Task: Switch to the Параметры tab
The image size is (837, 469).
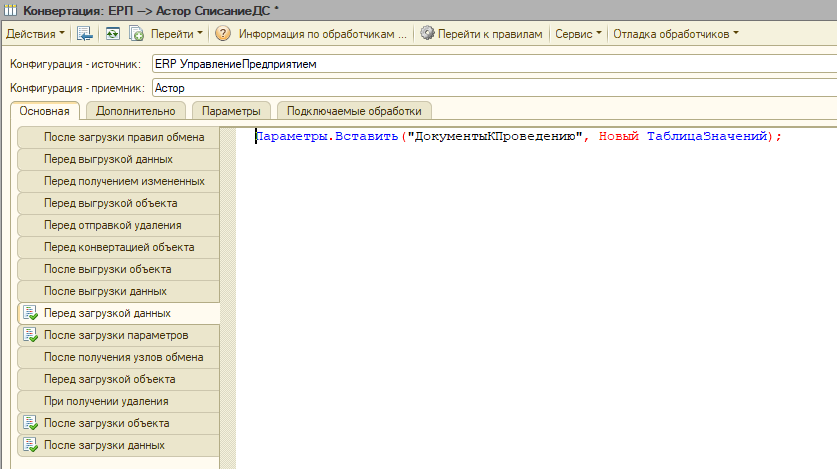Action: 231,111
